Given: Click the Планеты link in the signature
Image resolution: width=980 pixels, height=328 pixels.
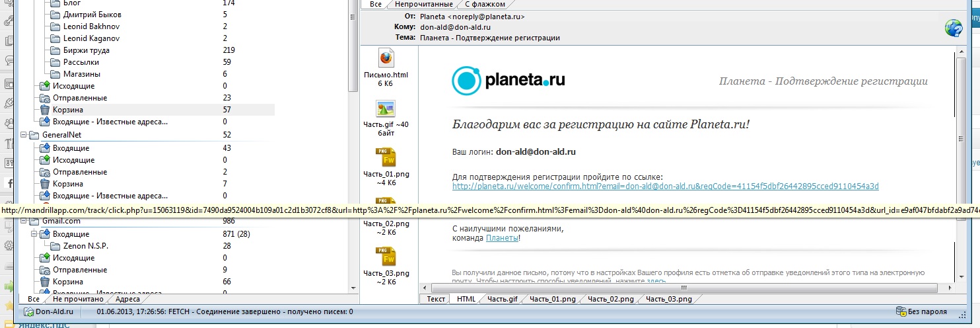Looking at the screenshot, I should 502,238.
